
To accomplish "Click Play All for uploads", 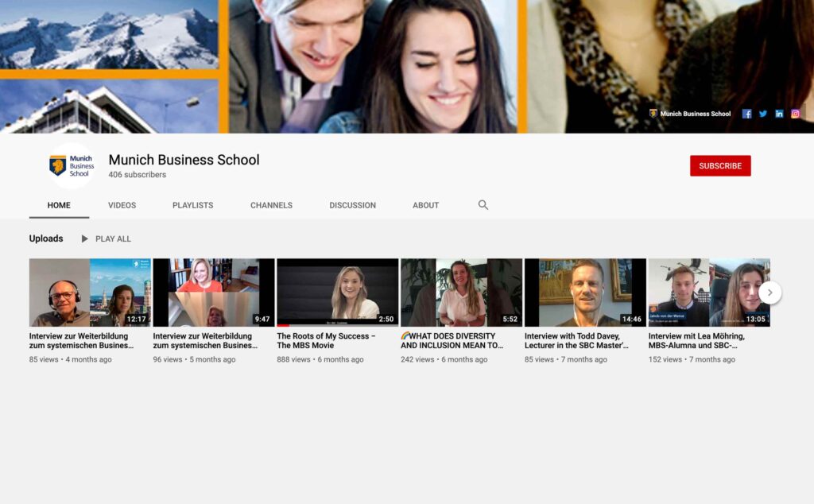I will [x=107, y=238].
